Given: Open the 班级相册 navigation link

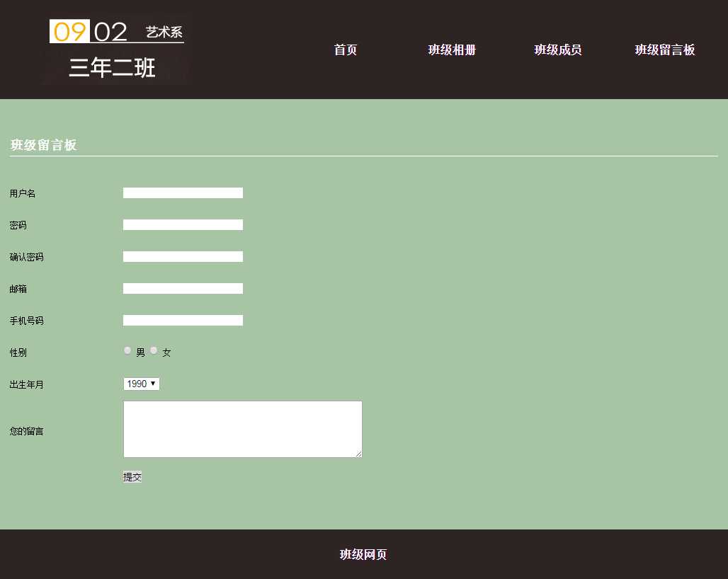Looking at the screenshot, I should tap(452, 50).
